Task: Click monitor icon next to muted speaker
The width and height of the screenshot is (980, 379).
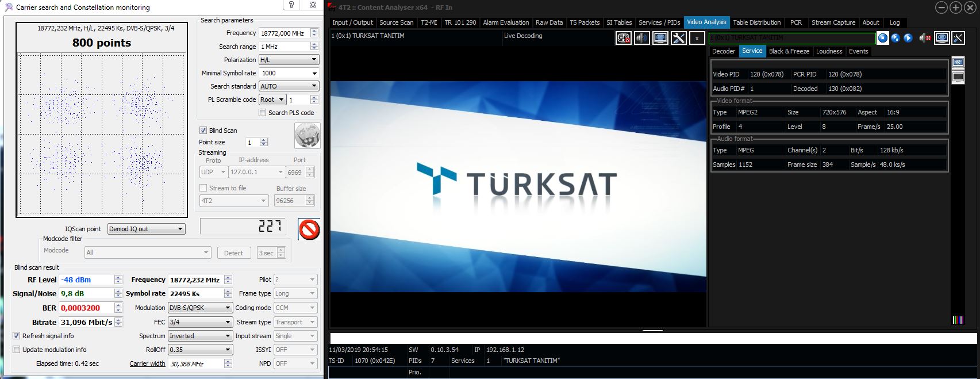Action: pos(942,38)
